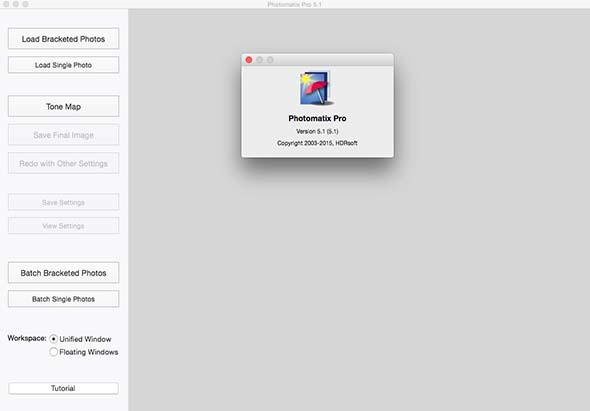Click the Save Final Image button
Screen dimensions: 590x411
(x=63, y=135)
